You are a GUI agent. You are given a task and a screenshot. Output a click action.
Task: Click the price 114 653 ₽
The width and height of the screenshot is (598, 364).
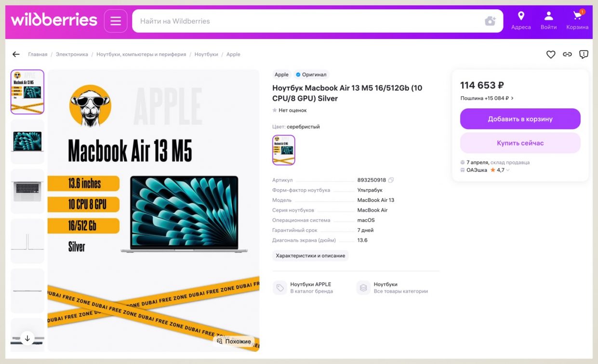[482, 85]
